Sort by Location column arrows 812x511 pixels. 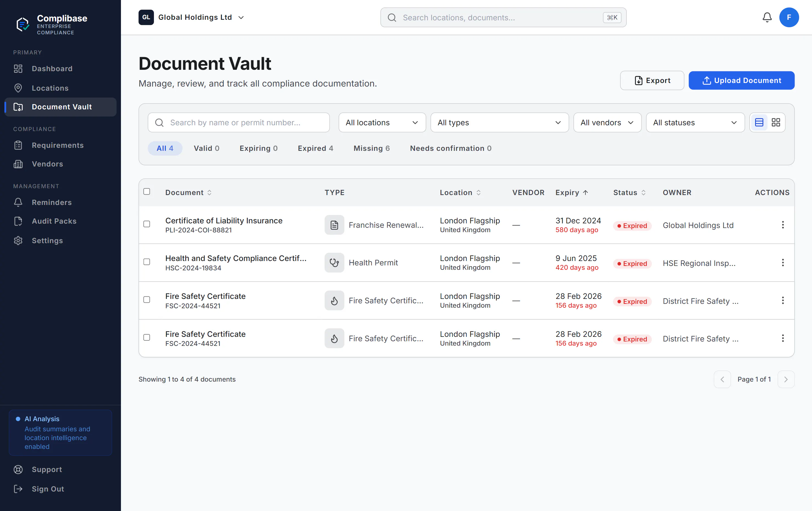[x=478, y=193]
